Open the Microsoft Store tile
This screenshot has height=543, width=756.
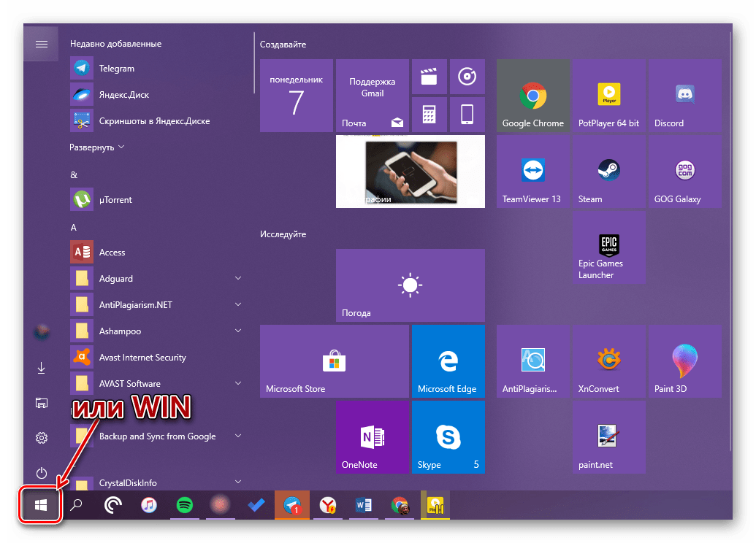334,361
